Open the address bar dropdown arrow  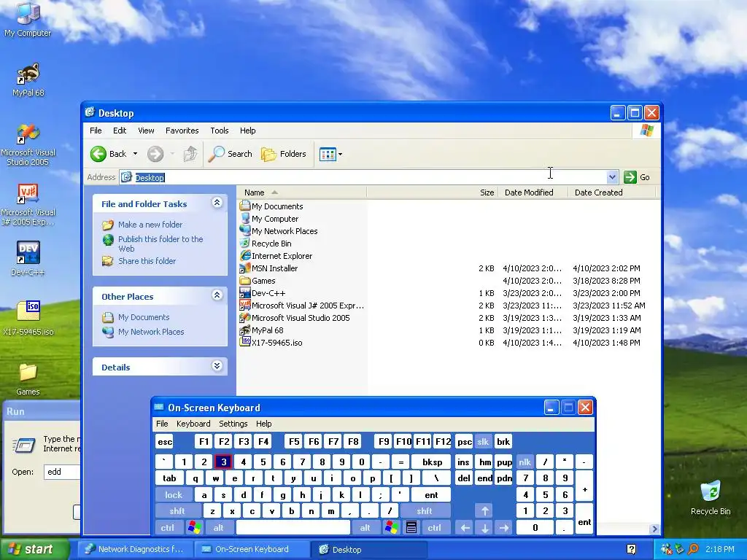coord(612,177)
